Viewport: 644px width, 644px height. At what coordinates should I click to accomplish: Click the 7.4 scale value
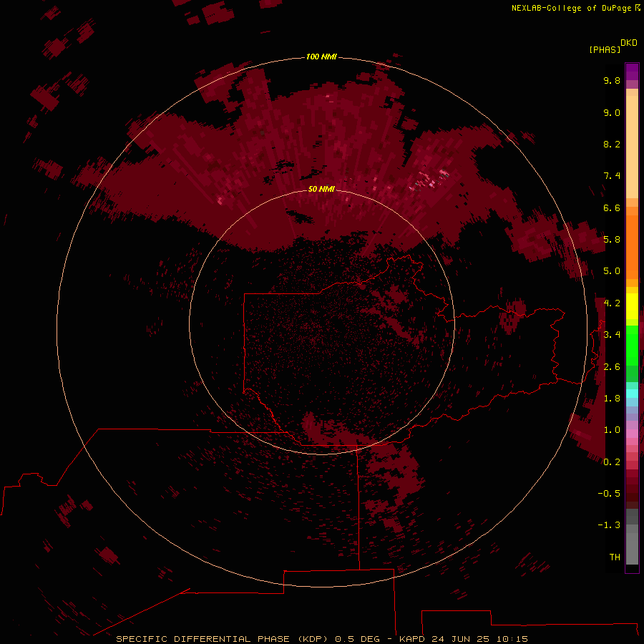tap(612, 176)
